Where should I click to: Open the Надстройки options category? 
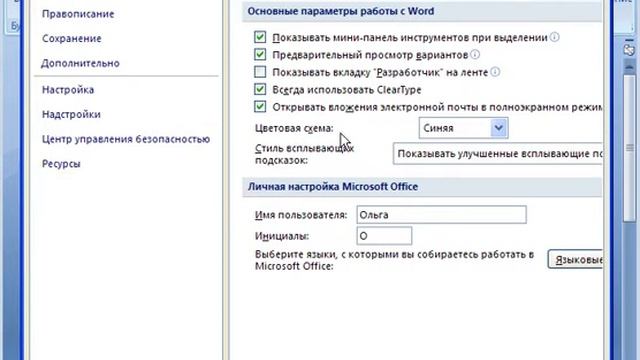pyautogui.click(x=71, y=114)
